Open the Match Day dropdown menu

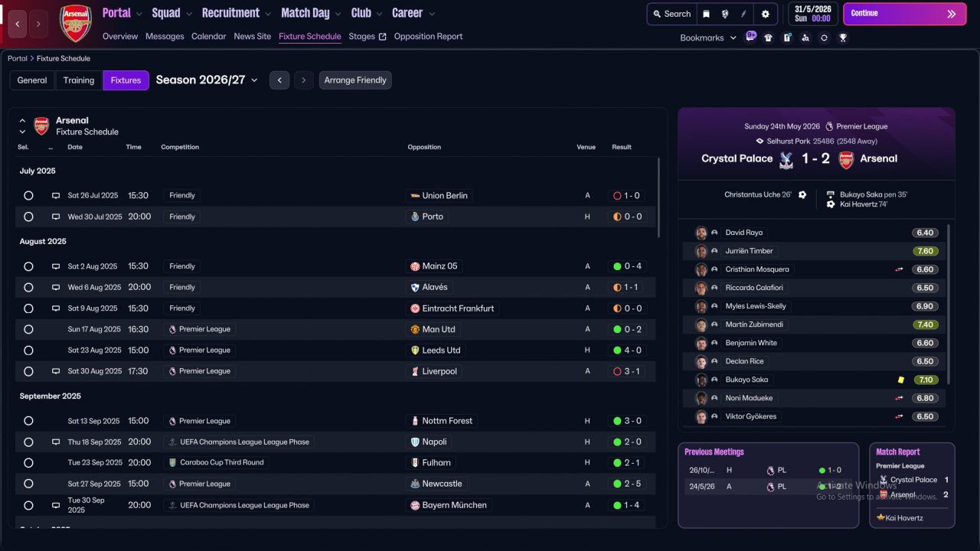pos(312,13)
